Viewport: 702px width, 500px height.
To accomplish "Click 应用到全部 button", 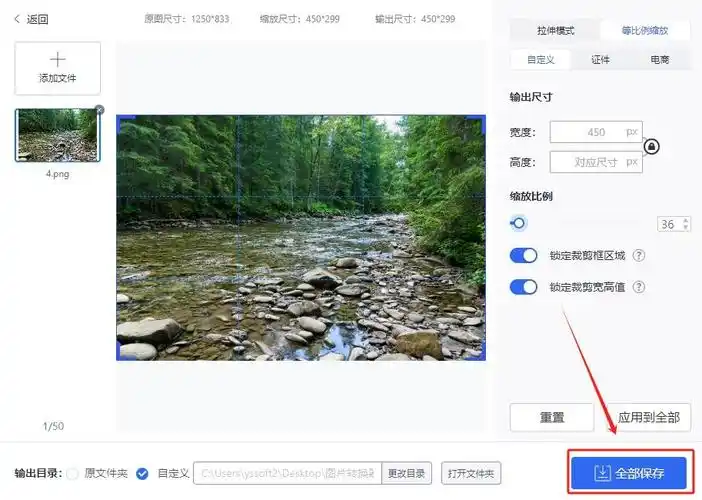I will pos(649,417).
